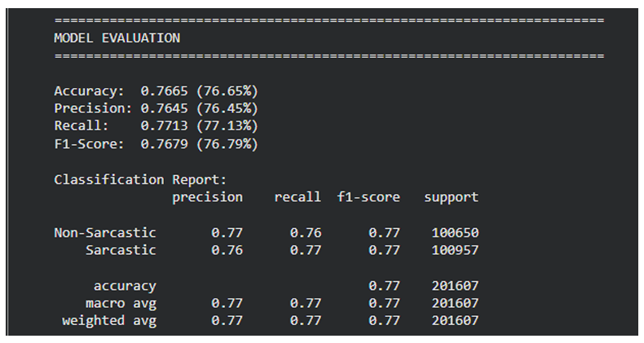Click the support count 100650
This screenshot has width=644, height=343.
tap(455, 233)
